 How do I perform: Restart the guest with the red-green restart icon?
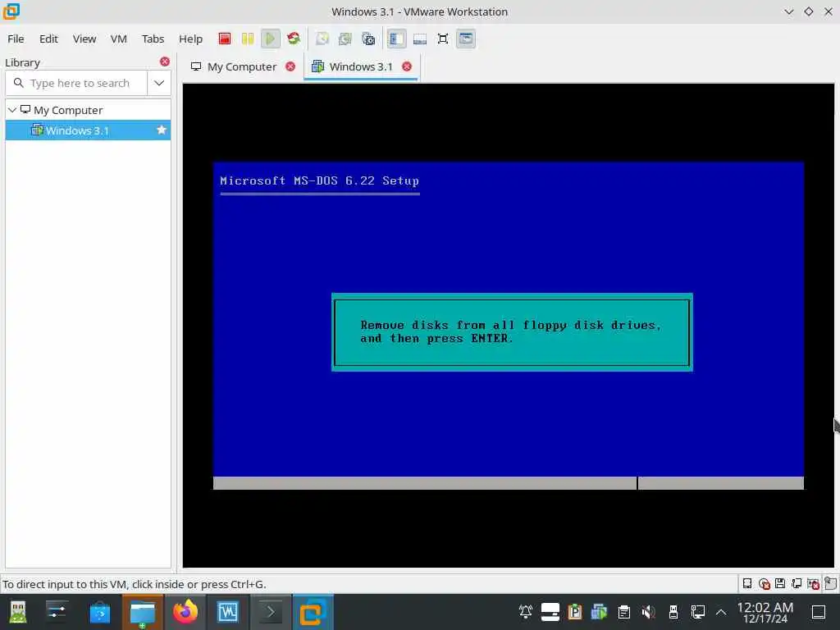pyautogui.click(x=294, y=39)
